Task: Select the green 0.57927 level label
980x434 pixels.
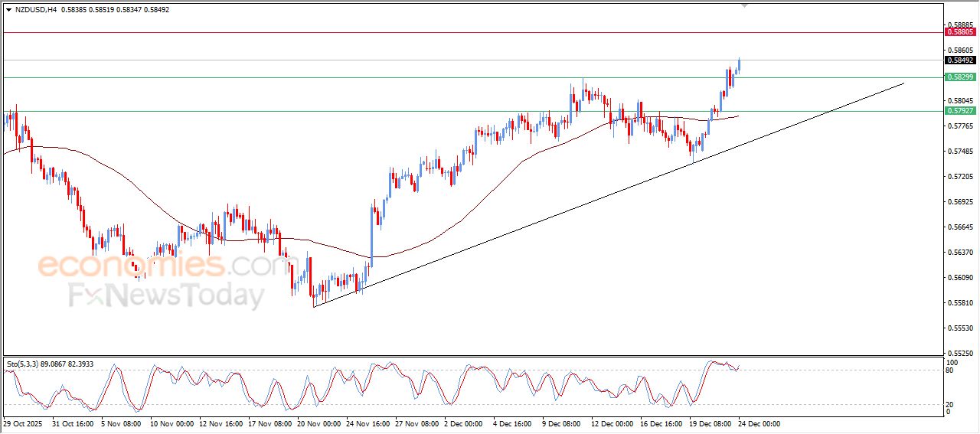Action: [960, 111]
